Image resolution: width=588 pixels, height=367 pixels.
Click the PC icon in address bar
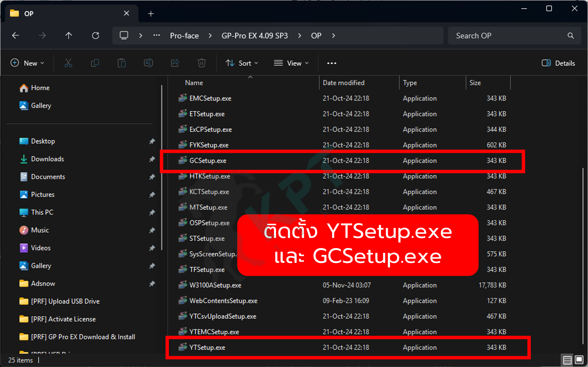point(124,35)
